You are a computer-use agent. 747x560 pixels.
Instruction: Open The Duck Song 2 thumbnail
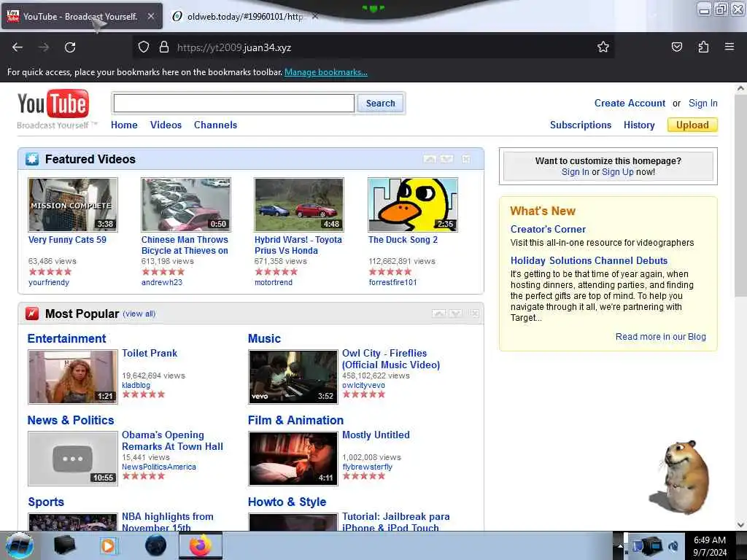pos(413,205)
